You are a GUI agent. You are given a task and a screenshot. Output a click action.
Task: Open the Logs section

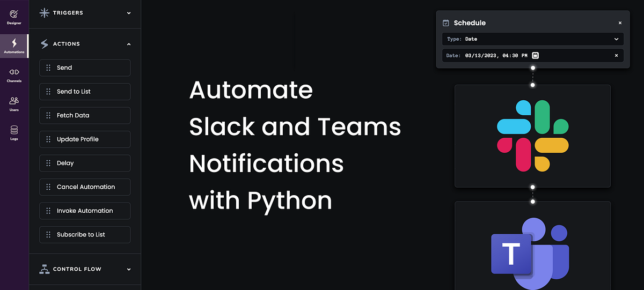pyautogui.click(x=14, y=132)
